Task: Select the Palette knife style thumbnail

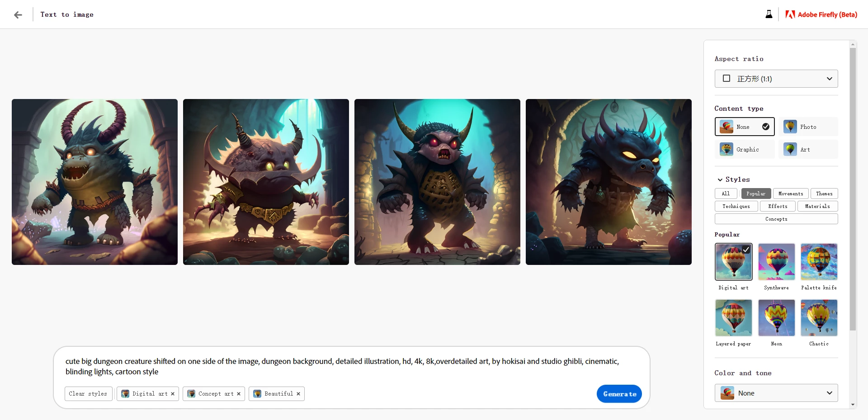Action: coord(819,262)
